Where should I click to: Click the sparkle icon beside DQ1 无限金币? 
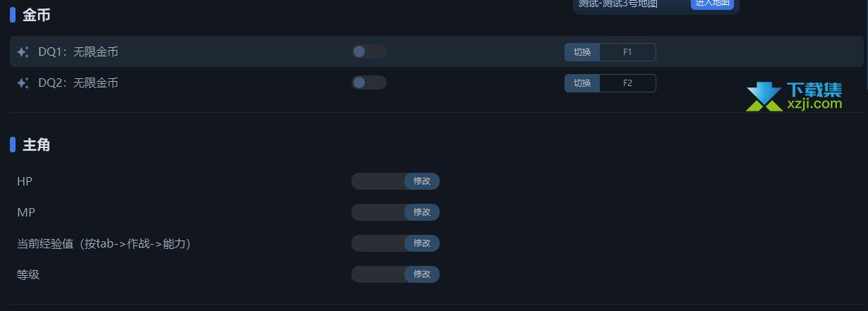(23, 52)
